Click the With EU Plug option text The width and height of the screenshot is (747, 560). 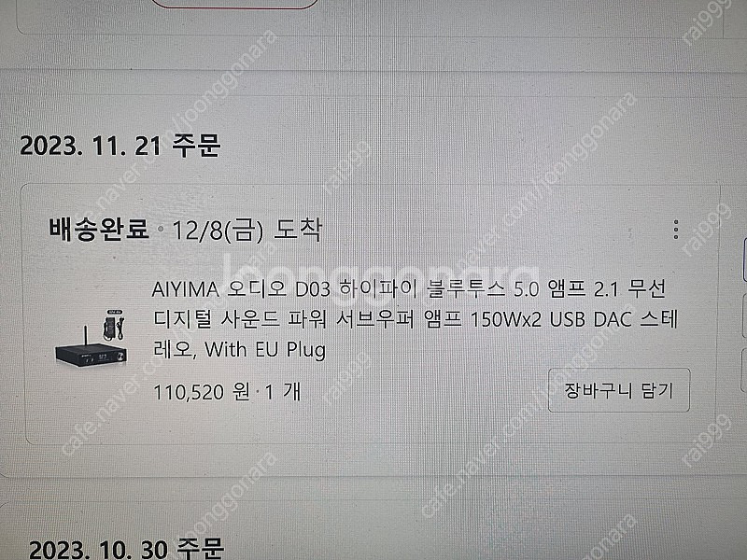pyautogui.click(x=265, y=350)
